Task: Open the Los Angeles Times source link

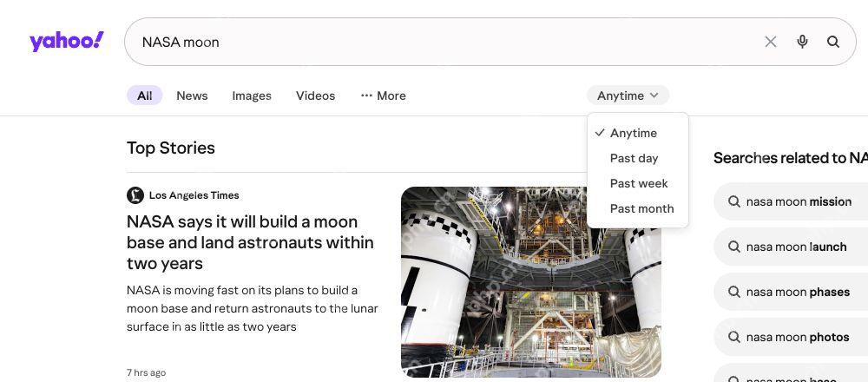Action: 194,195
